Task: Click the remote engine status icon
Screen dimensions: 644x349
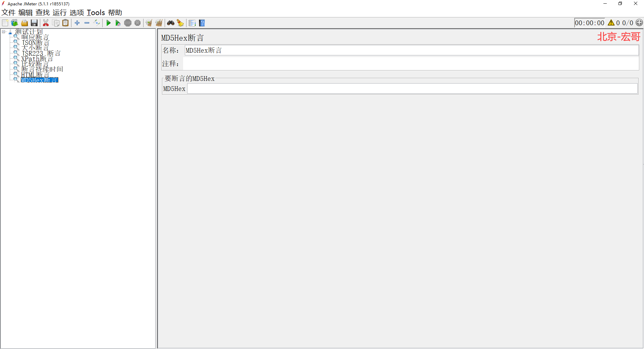Action: 639,22
